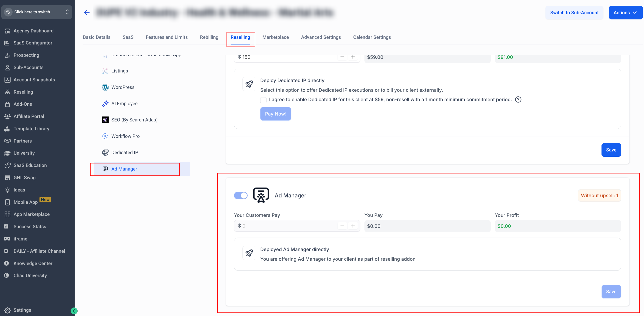
Task: Expand the Click here to switch selector
Action: pos(36,12)
